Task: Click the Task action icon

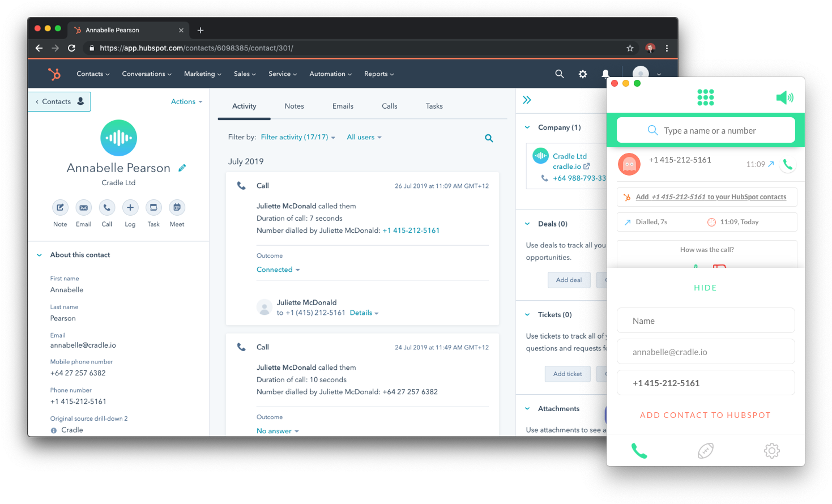Action: [x=153, y=207]
